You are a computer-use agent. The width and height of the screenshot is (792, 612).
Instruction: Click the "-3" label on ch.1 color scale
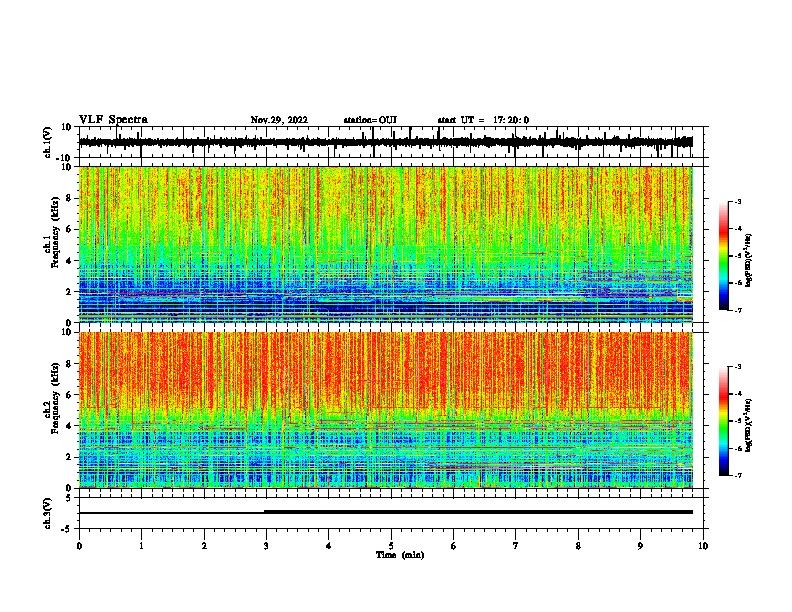point(738,201)
